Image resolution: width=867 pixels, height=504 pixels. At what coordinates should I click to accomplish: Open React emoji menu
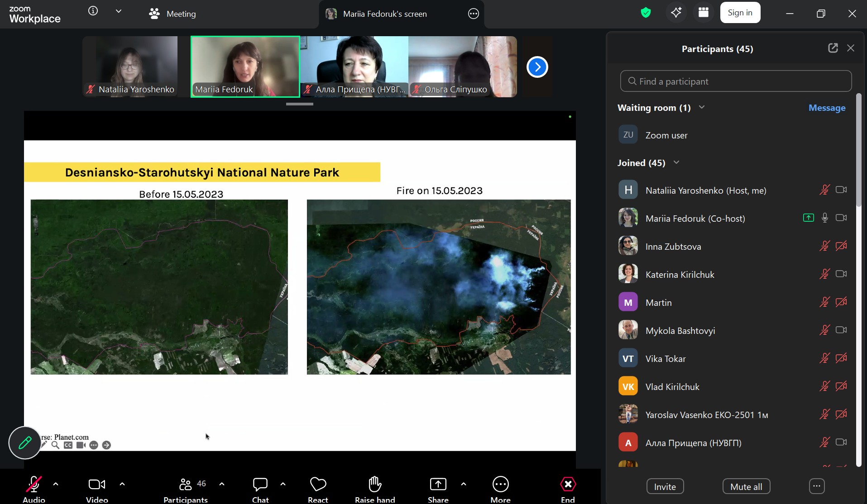[318, 489]
